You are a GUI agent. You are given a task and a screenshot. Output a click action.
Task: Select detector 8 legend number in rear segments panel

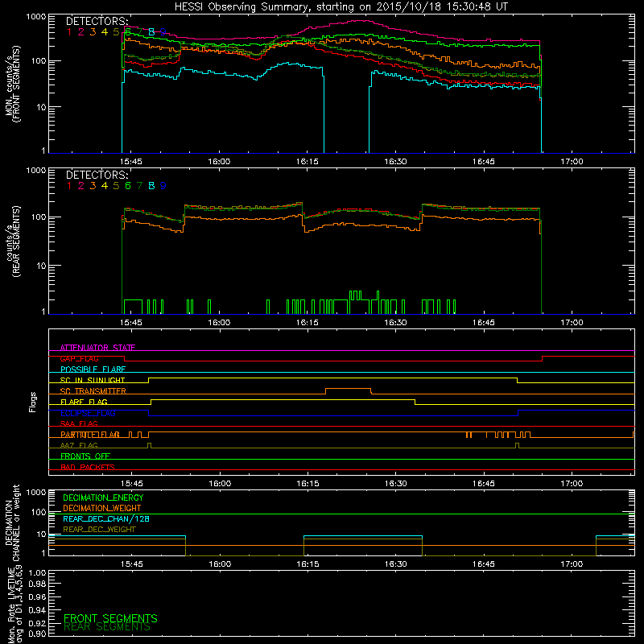(x=151, y=186)
